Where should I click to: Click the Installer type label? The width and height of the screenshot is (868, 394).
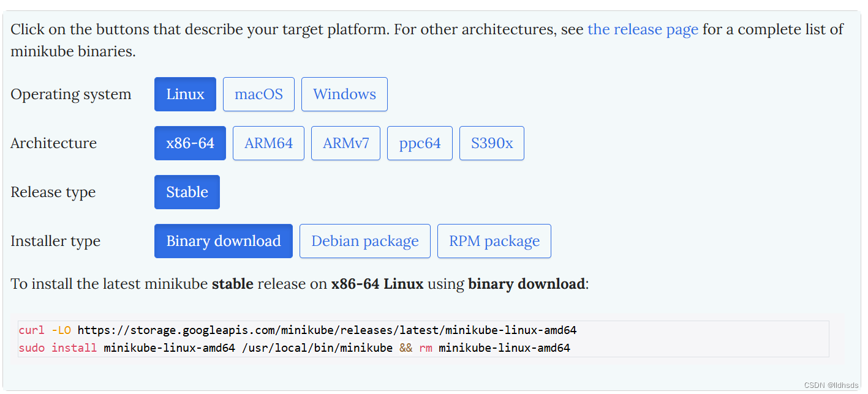click(x=55, y=241)
